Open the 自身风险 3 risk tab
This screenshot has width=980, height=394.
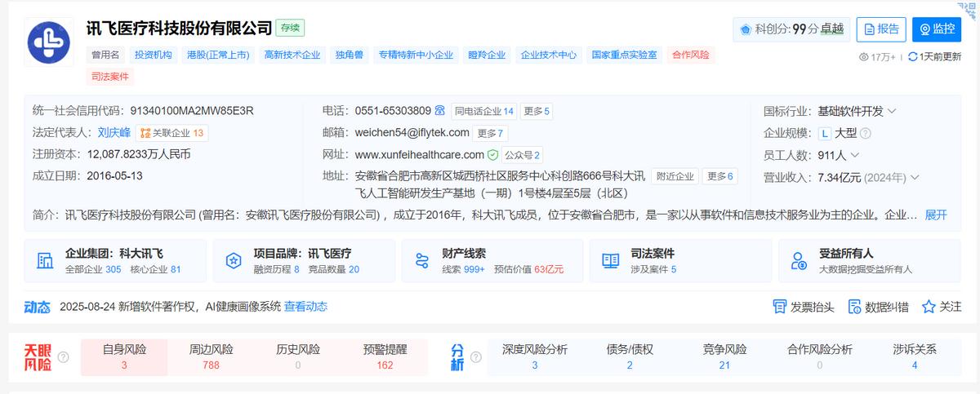point(124,357)
